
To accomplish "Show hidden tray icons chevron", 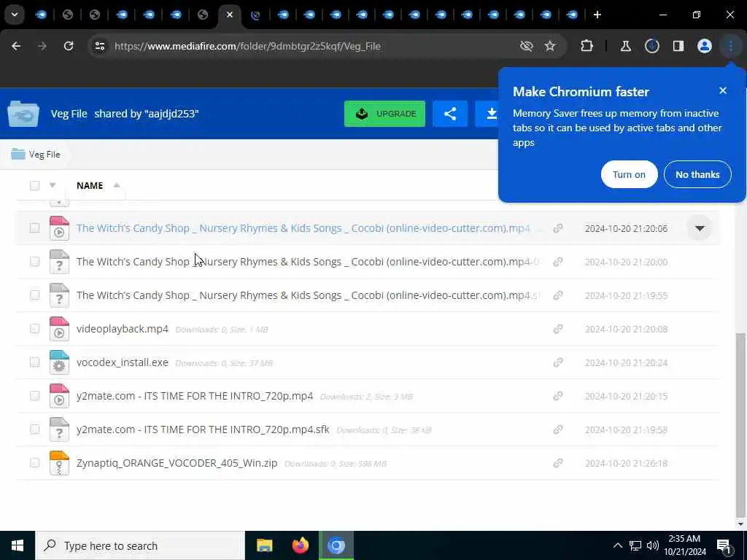I will pos(617,545).
